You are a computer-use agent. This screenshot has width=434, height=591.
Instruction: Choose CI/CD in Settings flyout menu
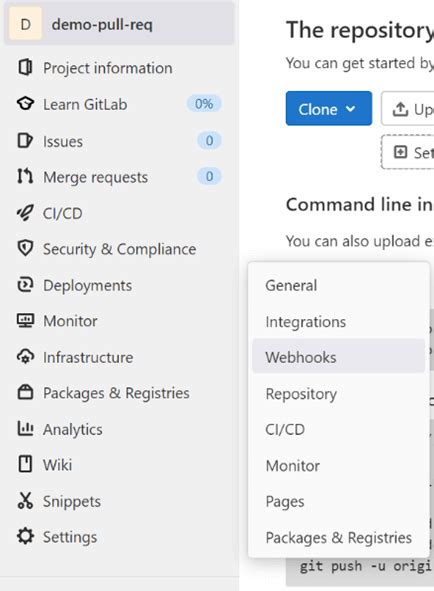point(339,429)
